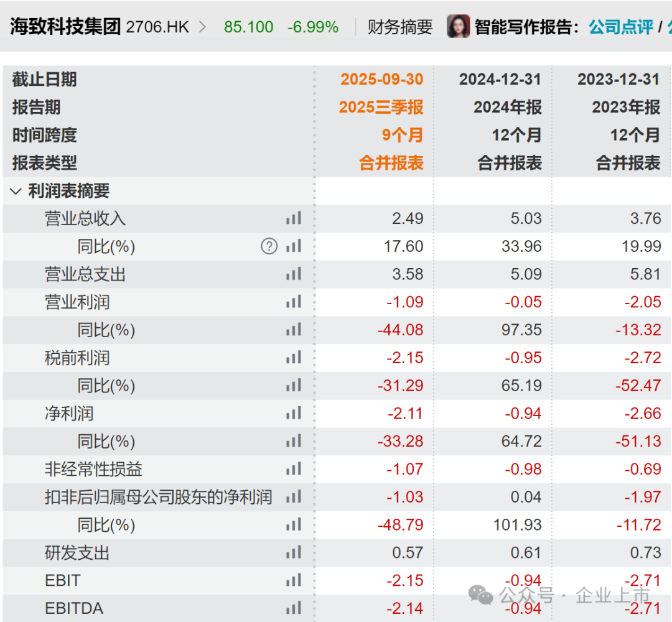The image size is (672, 622).
Task: Open the 公司点评 report link
Action: [x=620, y=27]
